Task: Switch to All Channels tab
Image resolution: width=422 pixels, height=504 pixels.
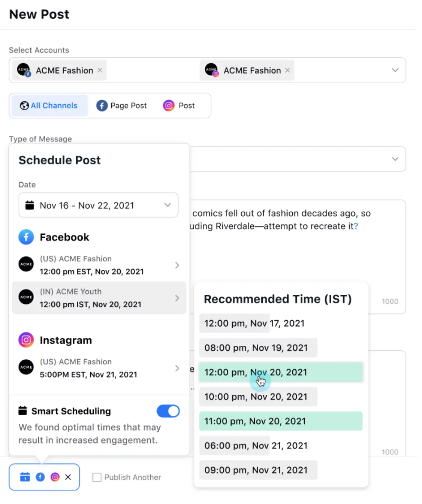Action: click(49, 106)
